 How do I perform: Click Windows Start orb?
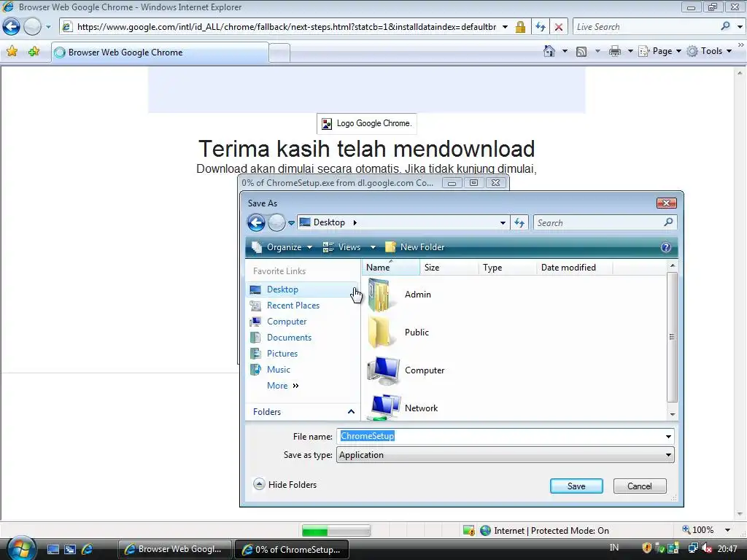click(x=20, y=548)
